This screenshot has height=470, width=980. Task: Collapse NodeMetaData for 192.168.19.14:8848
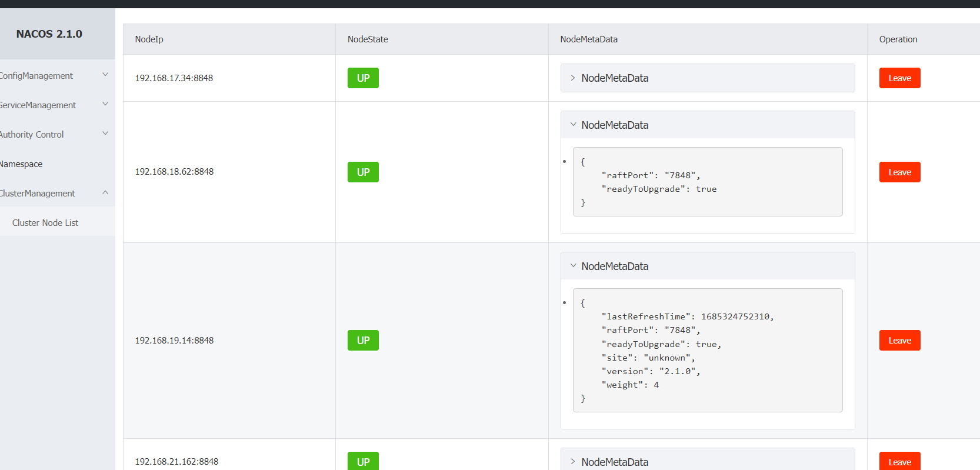tap(708, 266)
